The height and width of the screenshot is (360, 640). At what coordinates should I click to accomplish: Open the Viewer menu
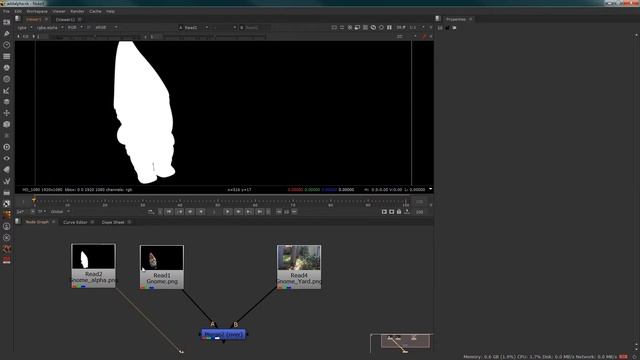[x=59, y=11]
